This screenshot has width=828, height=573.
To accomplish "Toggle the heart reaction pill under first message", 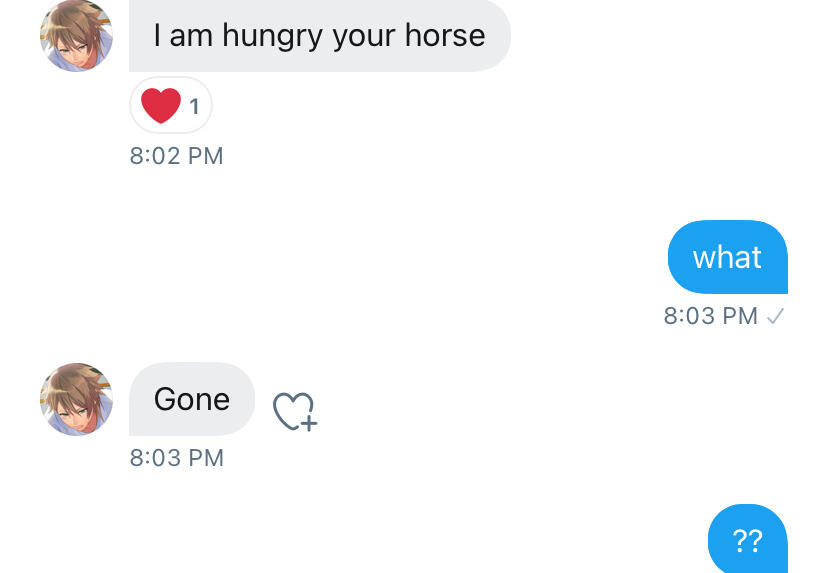I will pos(171,105).
